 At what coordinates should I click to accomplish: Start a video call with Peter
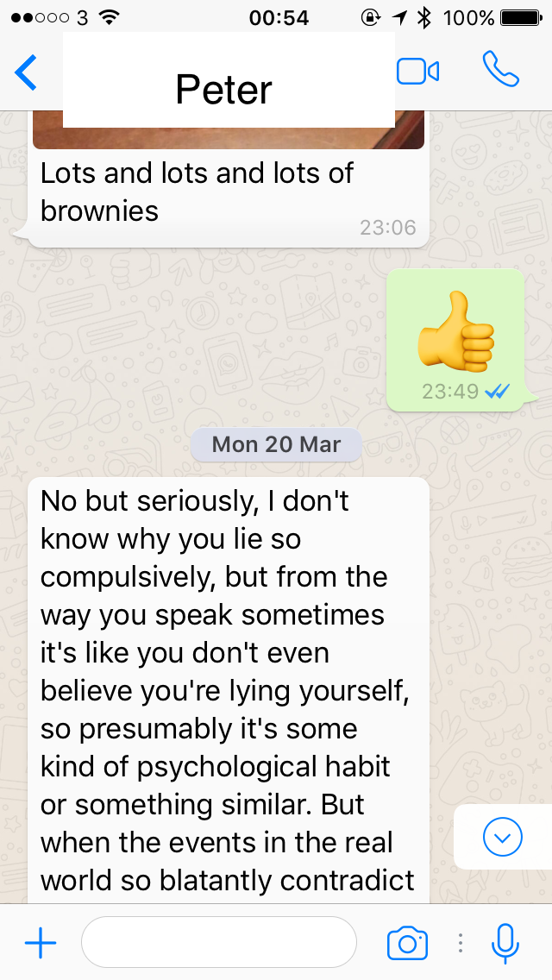417,72
